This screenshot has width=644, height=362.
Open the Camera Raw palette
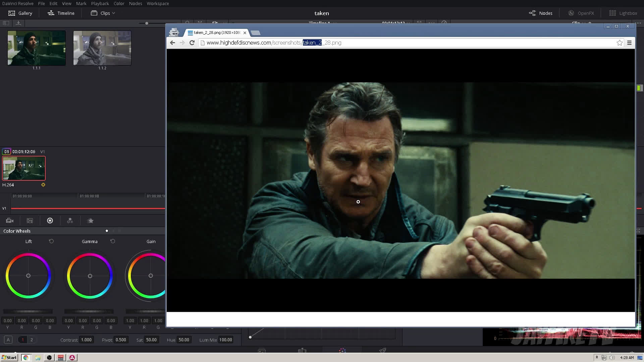click(x=10, y=221)
